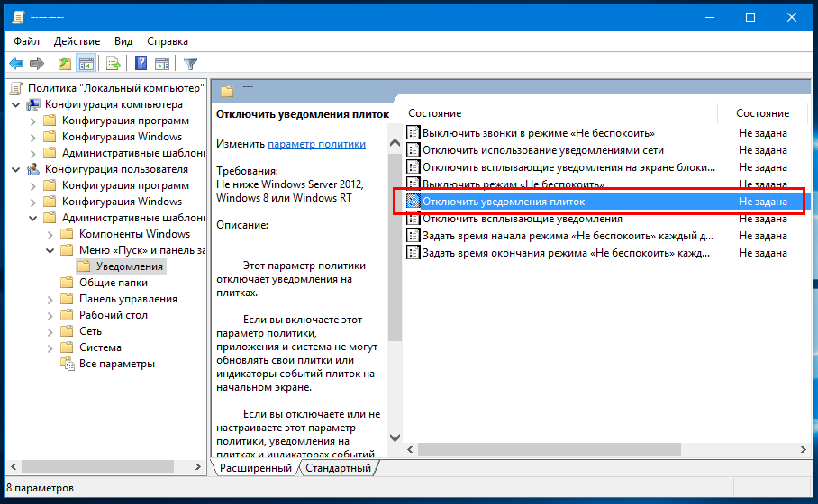
Task: Switch to the Расширенный tab
Action: point(256,468)
